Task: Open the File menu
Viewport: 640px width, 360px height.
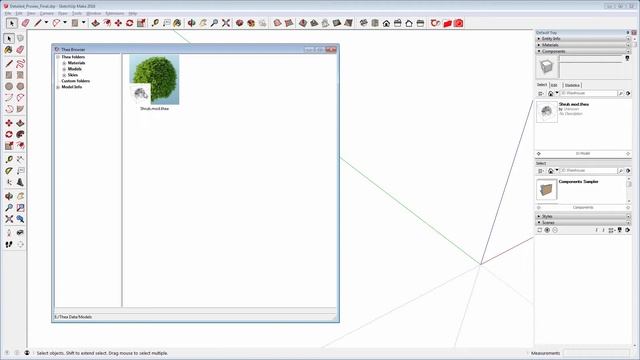Action: [x=8, y=13]
